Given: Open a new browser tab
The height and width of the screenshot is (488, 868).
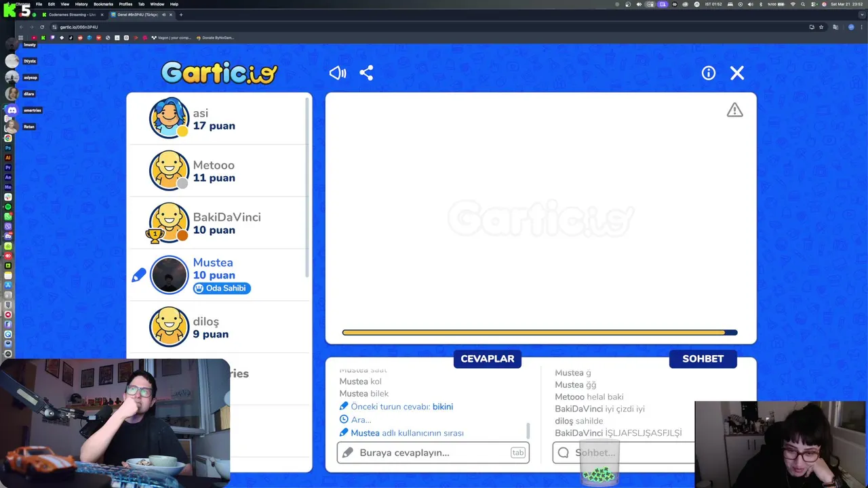Looking at the screenshot, I should [181, 14].
